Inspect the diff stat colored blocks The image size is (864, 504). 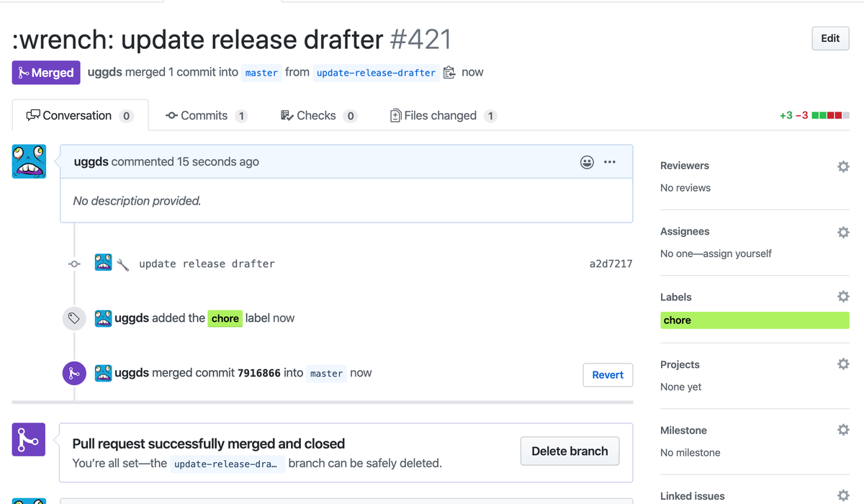click(x=829, y=114)
